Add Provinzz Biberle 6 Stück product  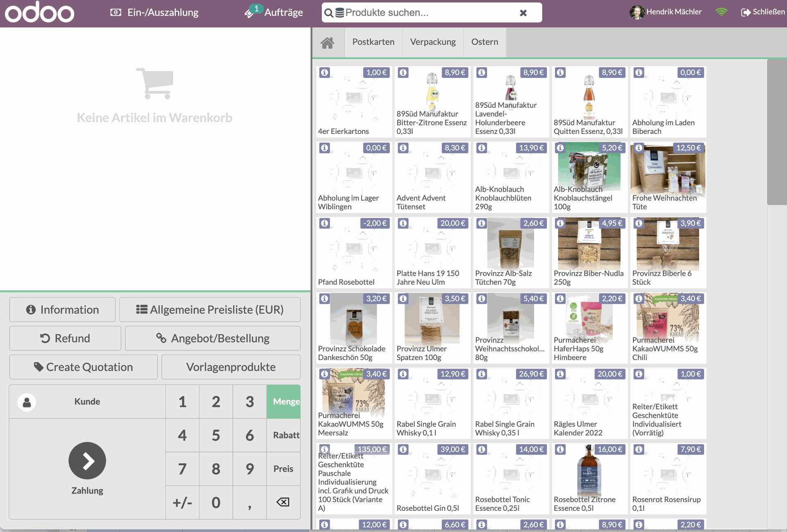pyautogui.click(x=668, y=253)
